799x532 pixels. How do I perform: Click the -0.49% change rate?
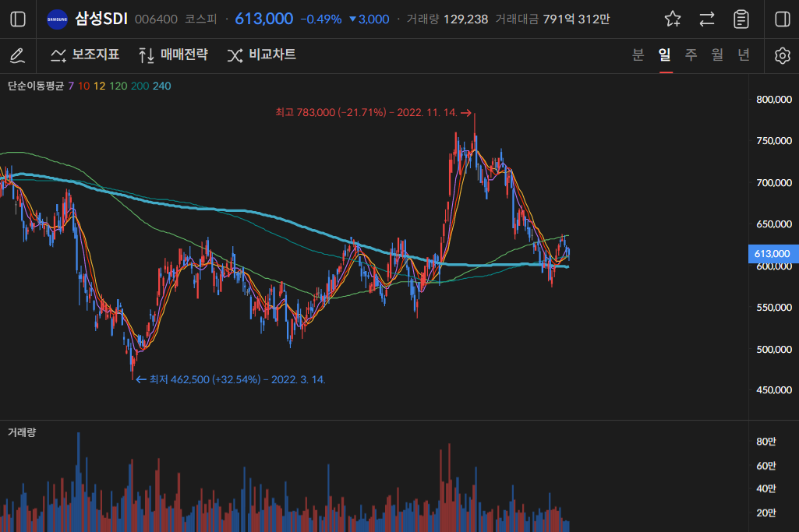click(321, 19)
